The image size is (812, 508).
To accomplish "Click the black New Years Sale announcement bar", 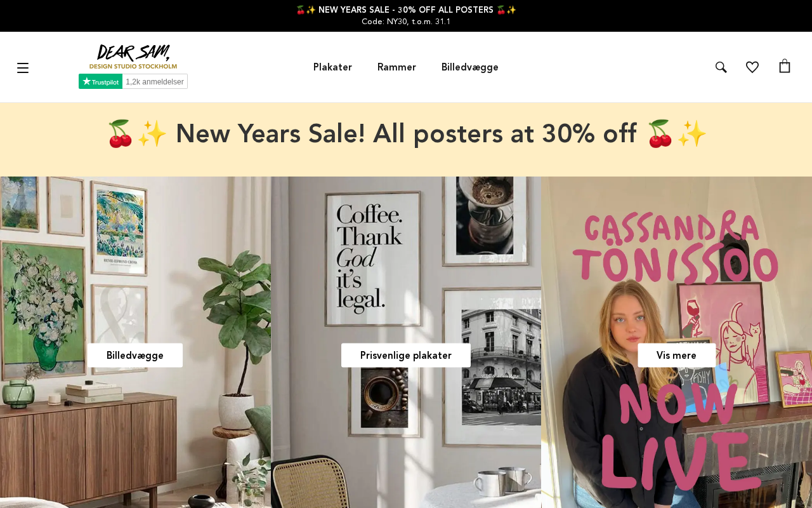I will [406, 16].
